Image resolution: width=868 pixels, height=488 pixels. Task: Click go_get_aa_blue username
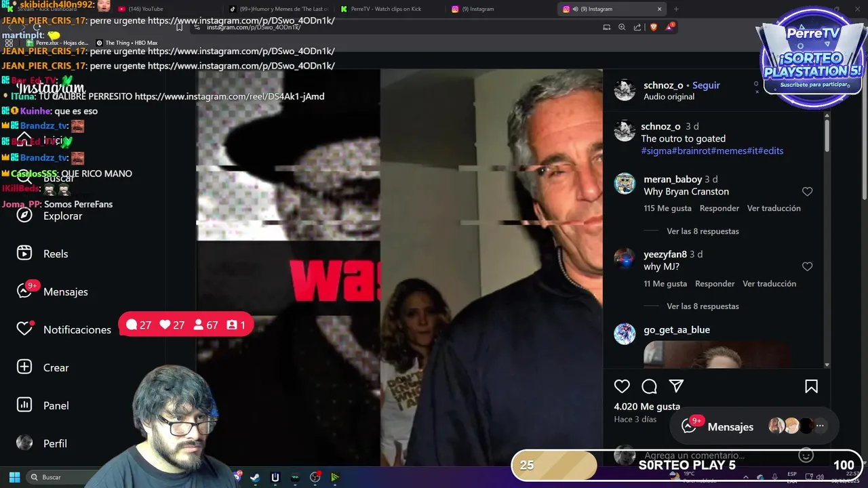click(x=677, y=330)
